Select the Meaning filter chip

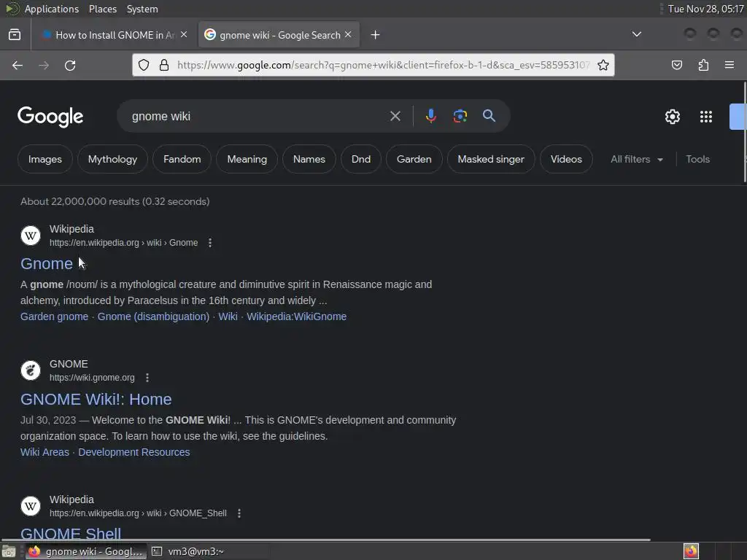247,160
